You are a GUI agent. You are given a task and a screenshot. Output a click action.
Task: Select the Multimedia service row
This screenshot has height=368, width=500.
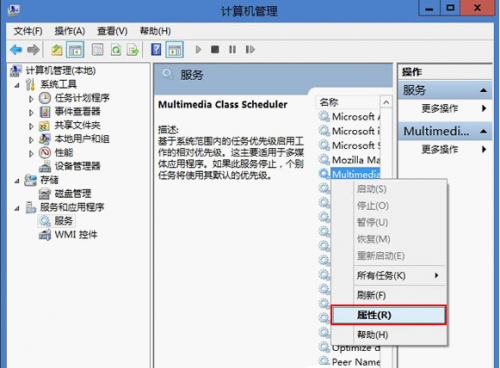point(349,174)
